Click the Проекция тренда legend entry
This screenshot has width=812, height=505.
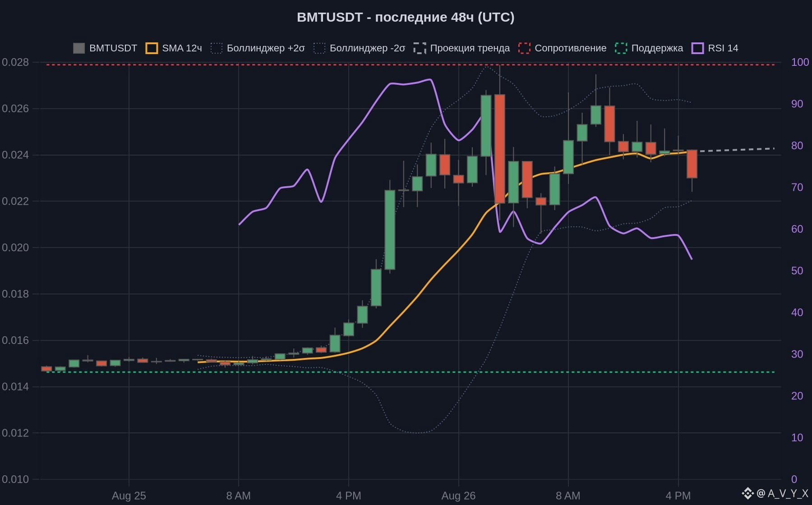(461, 48)
